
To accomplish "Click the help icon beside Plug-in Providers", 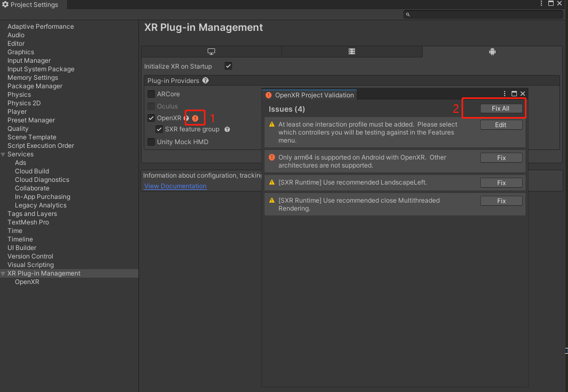I will [x=205, y=81].
